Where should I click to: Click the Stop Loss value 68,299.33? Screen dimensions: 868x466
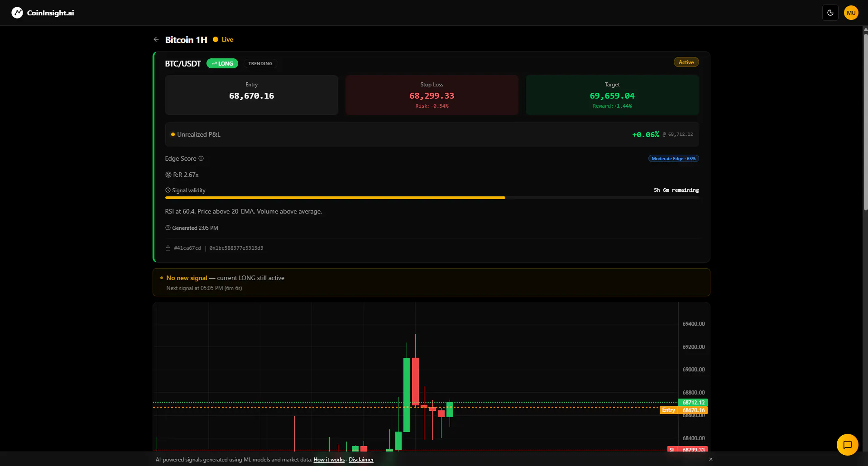(432, 95)
